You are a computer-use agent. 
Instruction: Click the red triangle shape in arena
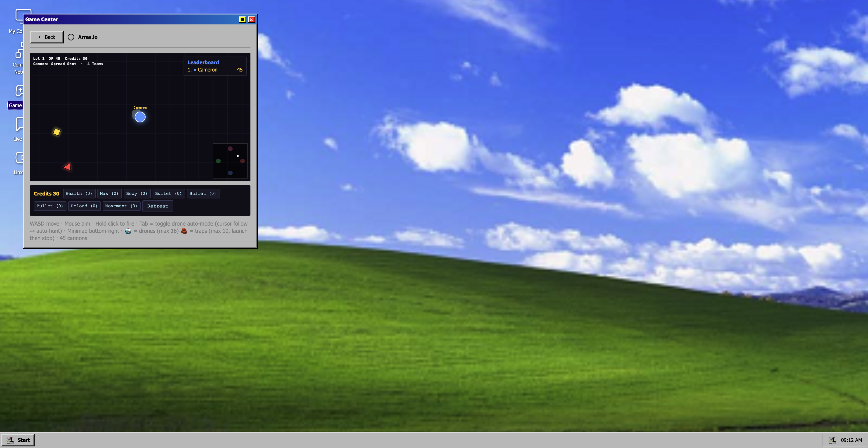point(67,167)
